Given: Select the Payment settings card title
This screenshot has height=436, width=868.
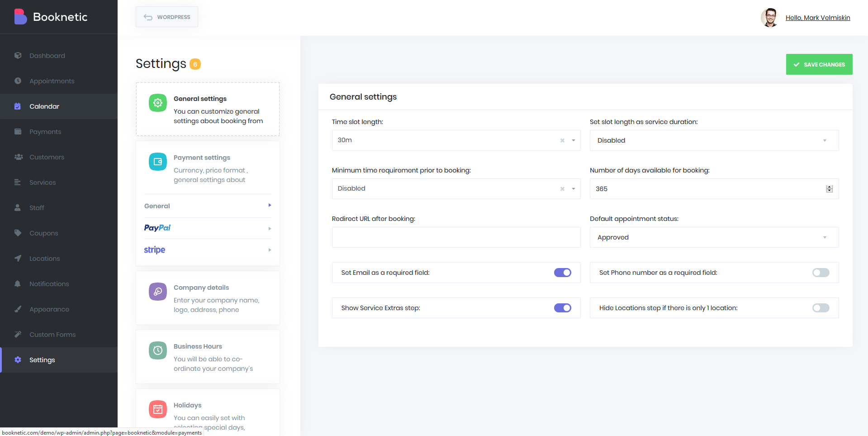Looking at the screenshot, I should coord(202,158).
